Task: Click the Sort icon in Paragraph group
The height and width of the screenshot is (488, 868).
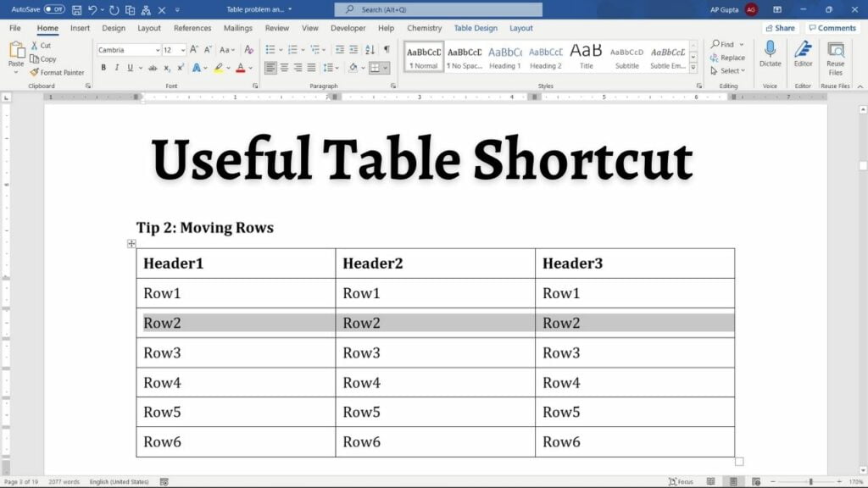Action: tap(368, 50)
